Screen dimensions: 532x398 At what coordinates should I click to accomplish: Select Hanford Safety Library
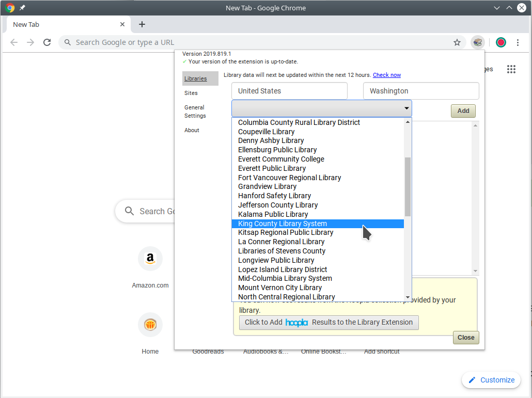click(318, 196)
